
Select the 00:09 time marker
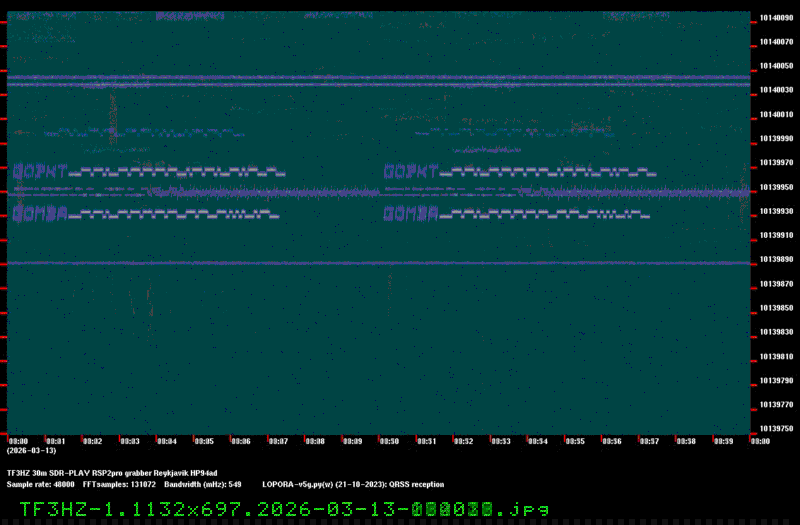pos(353,441)
